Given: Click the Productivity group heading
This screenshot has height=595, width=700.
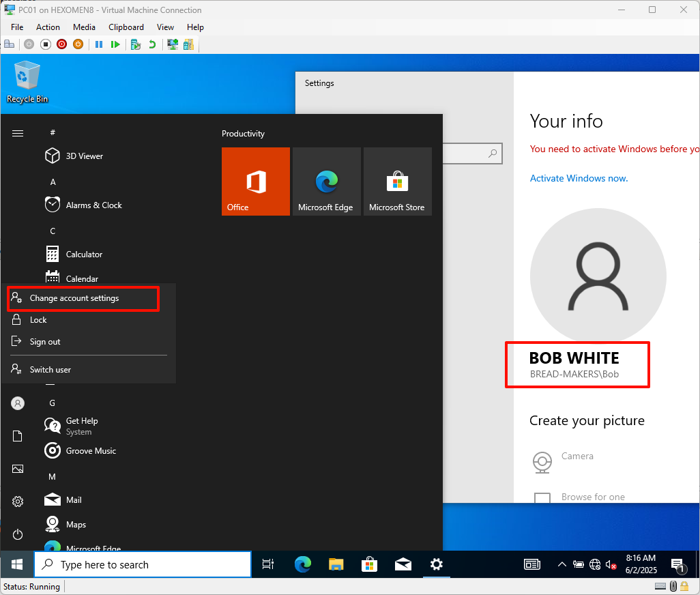Looking at the screenshot, I should tap(243, 134).
